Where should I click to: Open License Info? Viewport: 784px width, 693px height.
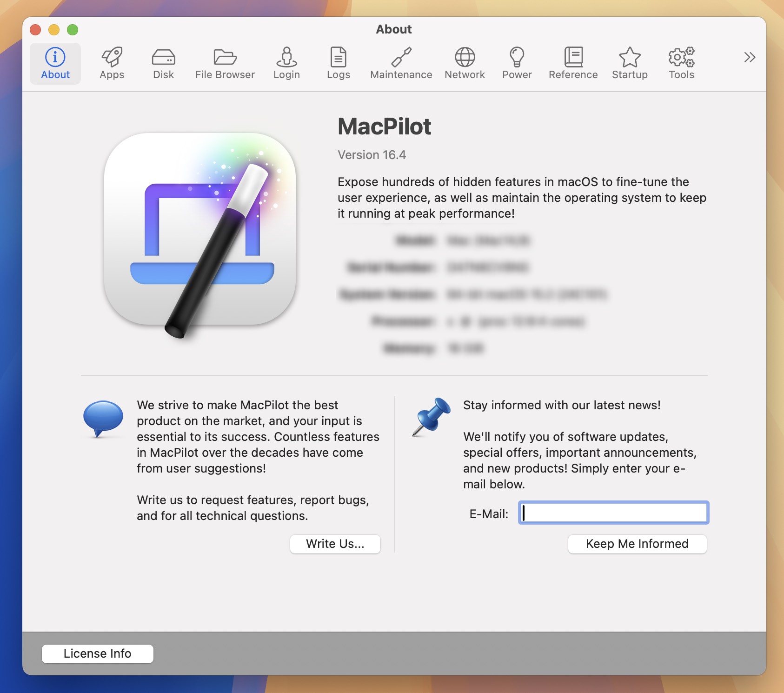(x=98, y=653)
